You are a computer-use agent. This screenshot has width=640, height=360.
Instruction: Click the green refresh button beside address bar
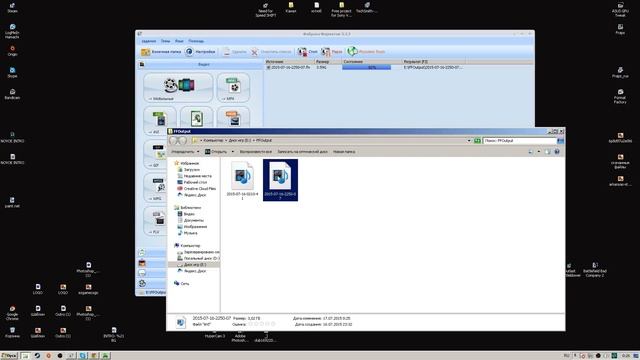point(477,140)
